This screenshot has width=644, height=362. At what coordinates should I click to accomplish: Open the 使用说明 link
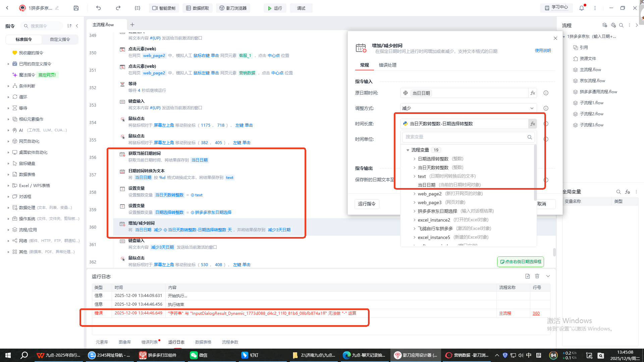(x=543, y=51)
